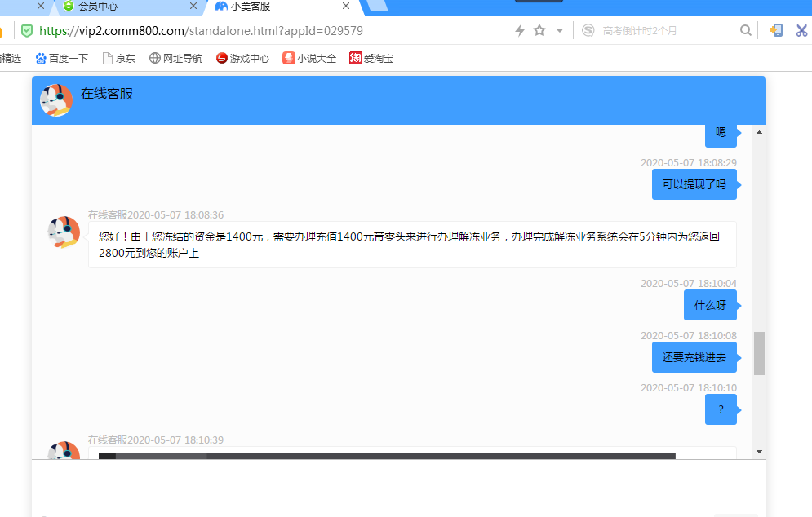812x517 pixels.
Task: Click the 在线客服 header avatar
Action: point(56,100)
